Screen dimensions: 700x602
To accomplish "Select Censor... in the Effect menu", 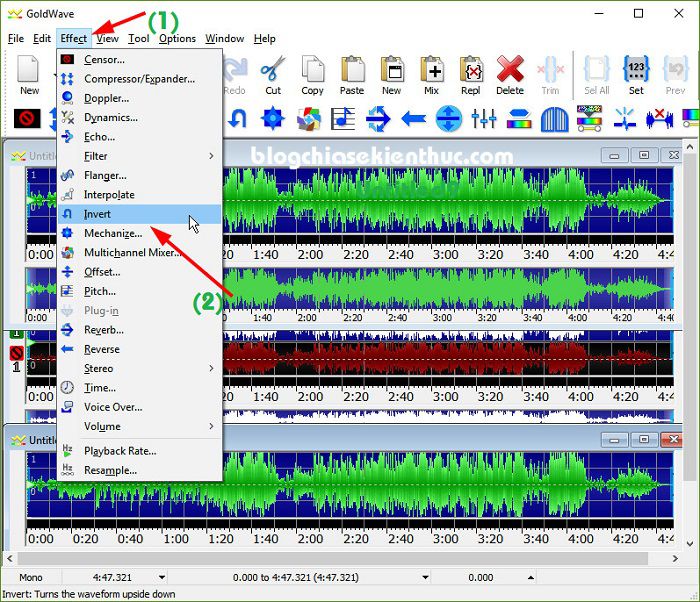I will click(139, 59).
